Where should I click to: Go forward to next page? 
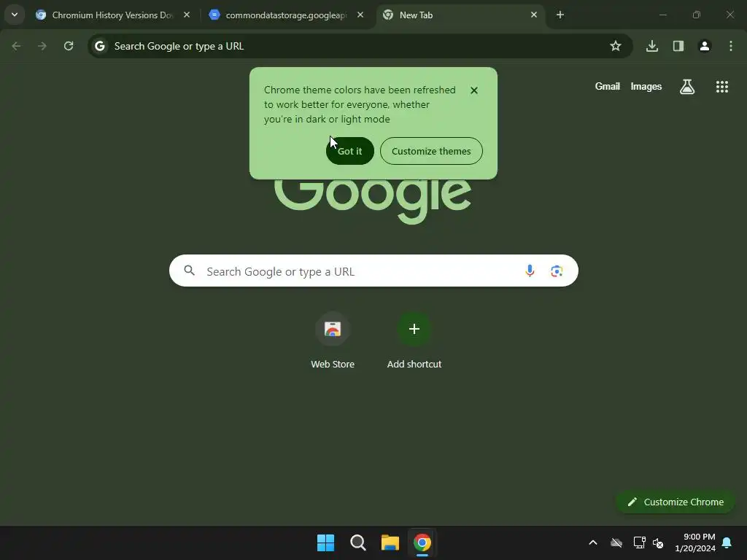pos(42,46)
